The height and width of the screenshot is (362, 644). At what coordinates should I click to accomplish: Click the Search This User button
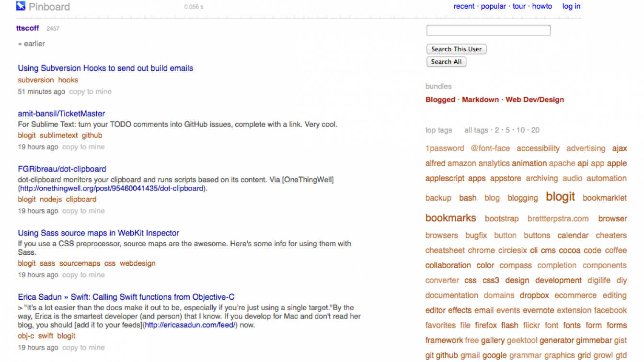[456, 49]
